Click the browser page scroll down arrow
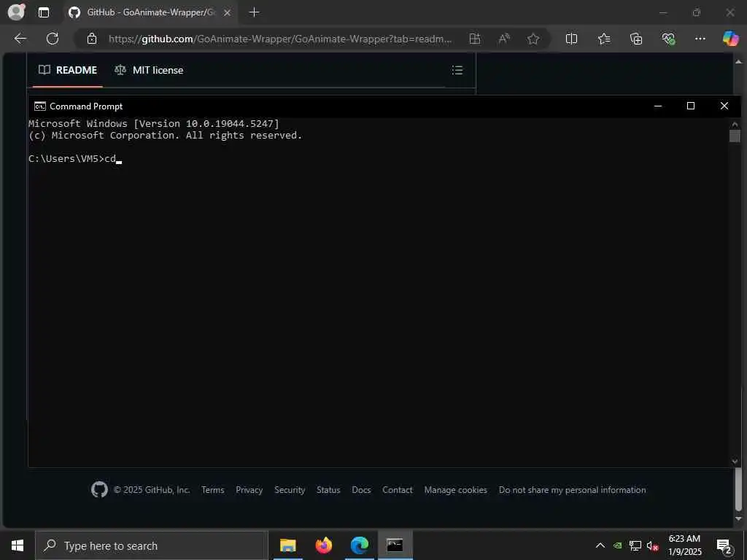This screenshot has height=560, width=747. [x=738, y=518]
